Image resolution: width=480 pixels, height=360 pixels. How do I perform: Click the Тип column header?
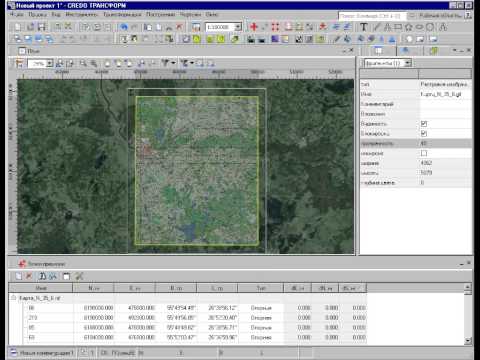click(x=261, y=288)
